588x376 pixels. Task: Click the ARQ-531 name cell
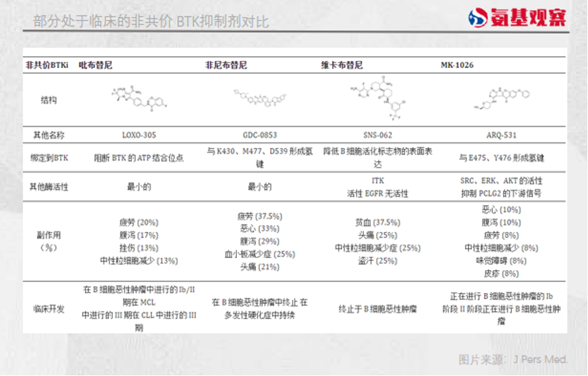(501, 135)
